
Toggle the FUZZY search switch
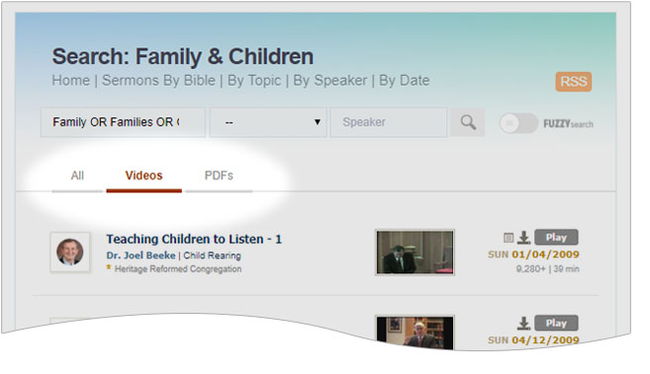[518, 123]
